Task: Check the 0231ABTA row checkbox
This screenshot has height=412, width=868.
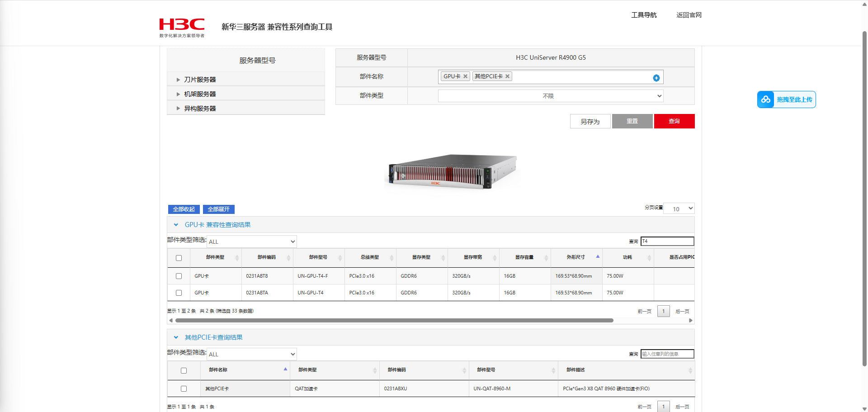Action: pos(179,293)
